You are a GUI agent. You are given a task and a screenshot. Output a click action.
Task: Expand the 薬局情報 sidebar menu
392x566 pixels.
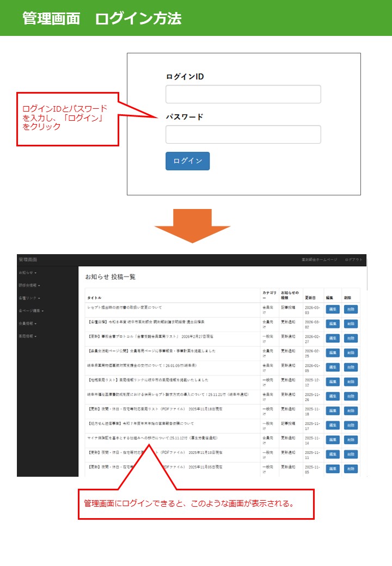(x=28, y=336)
